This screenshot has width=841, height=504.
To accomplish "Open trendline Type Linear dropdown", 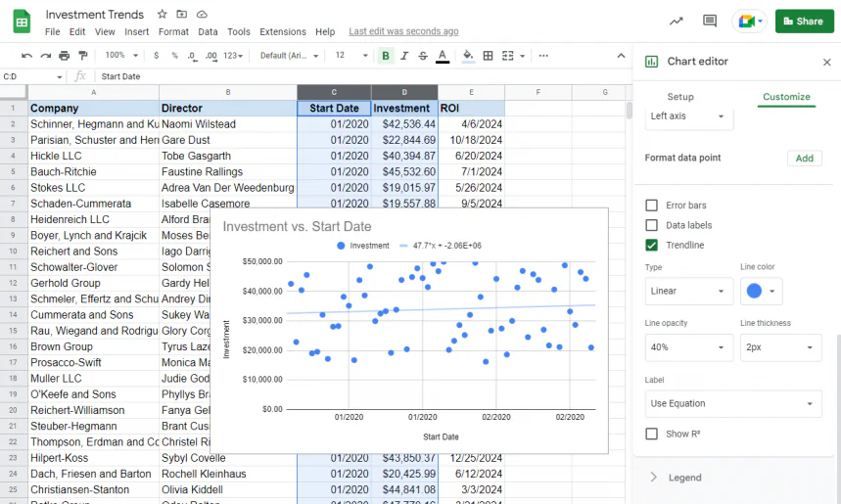I will pos(688,291).
